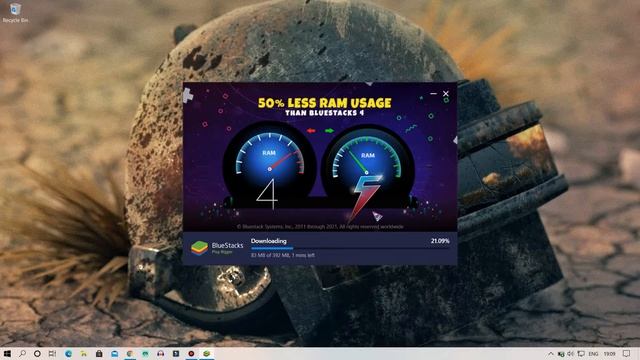Open volume control in system tray
Viewport: 640px width, 360px height.
(x=570, y=354)
